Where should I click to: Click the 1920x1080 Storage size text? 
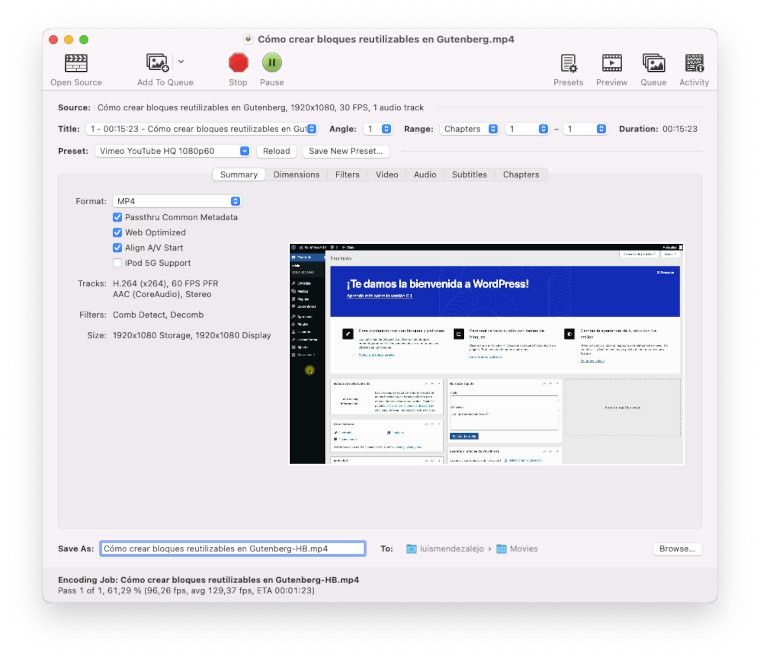pyautogui.click(x=191, y=335)
